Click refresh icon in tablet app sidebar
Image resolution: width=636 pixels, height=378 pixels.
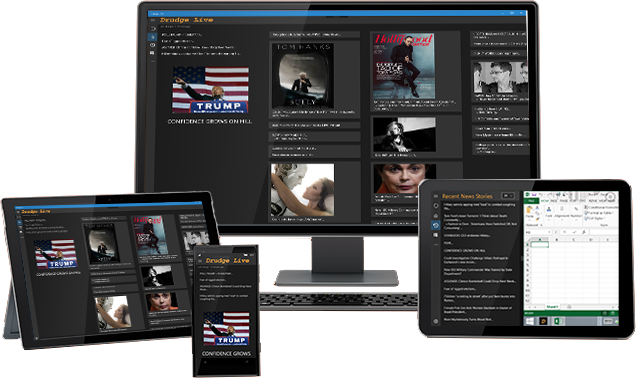coord(436,206)
